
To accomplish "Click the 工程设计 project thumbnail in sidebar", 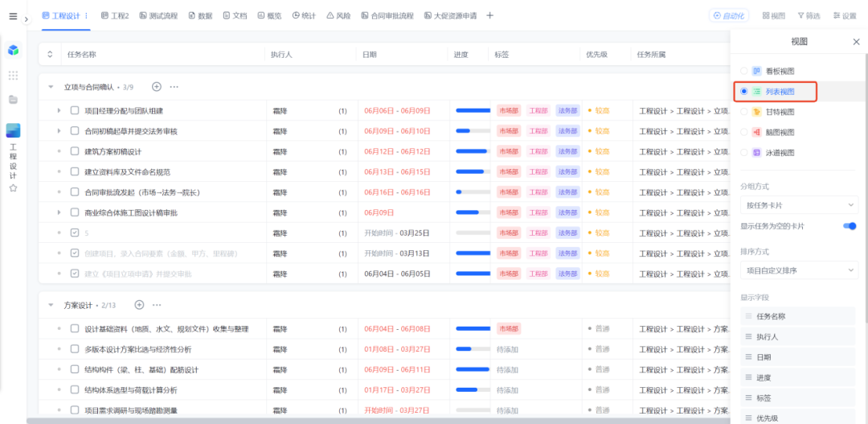I will pos(14,131).
